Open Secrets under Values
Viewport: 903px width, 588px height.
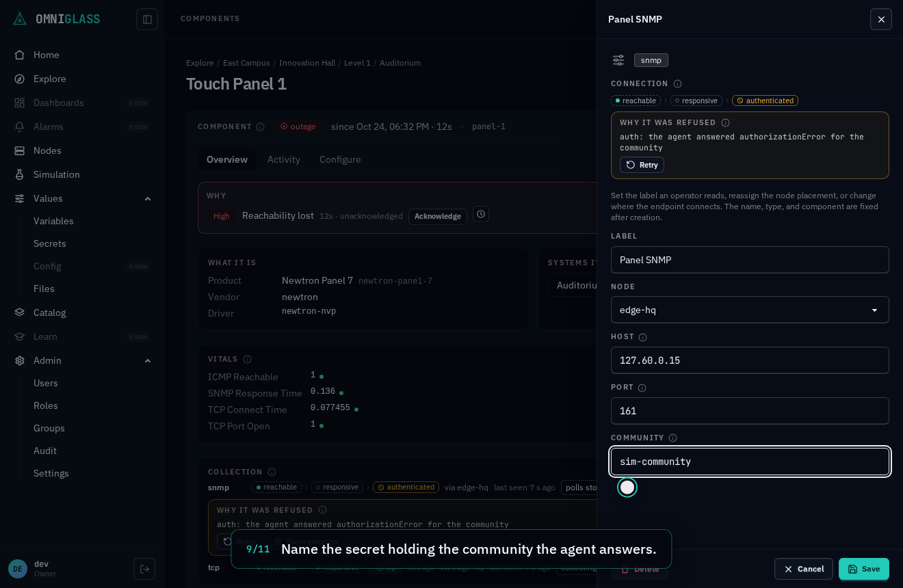(x=50, y=243)
